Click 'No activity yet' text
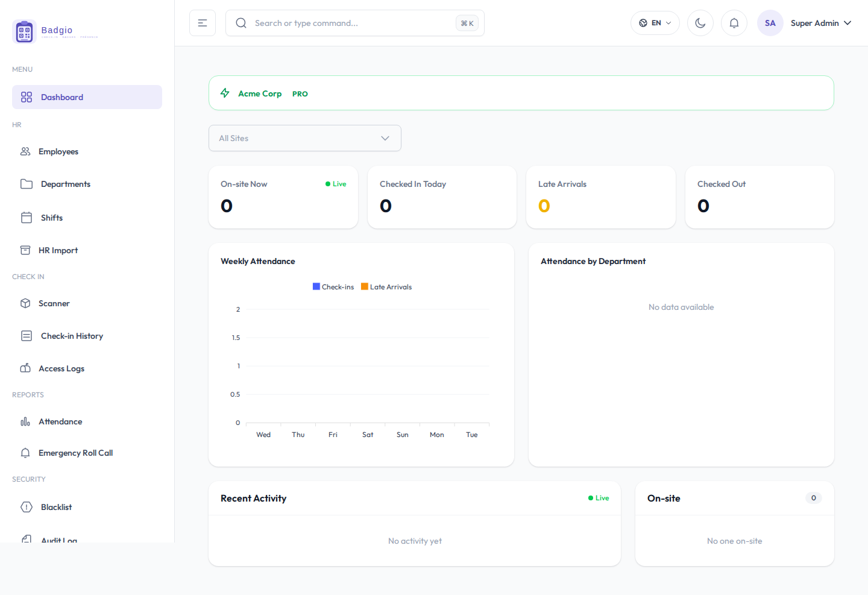This screenshot has width=868, height=595. 415,541
